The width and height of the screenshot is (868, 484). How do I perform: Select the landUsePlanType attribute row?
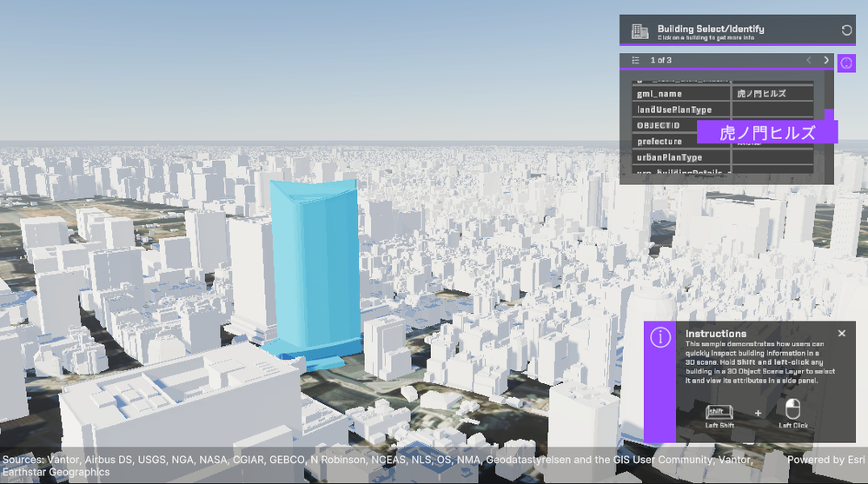click(x=723, y=109)
